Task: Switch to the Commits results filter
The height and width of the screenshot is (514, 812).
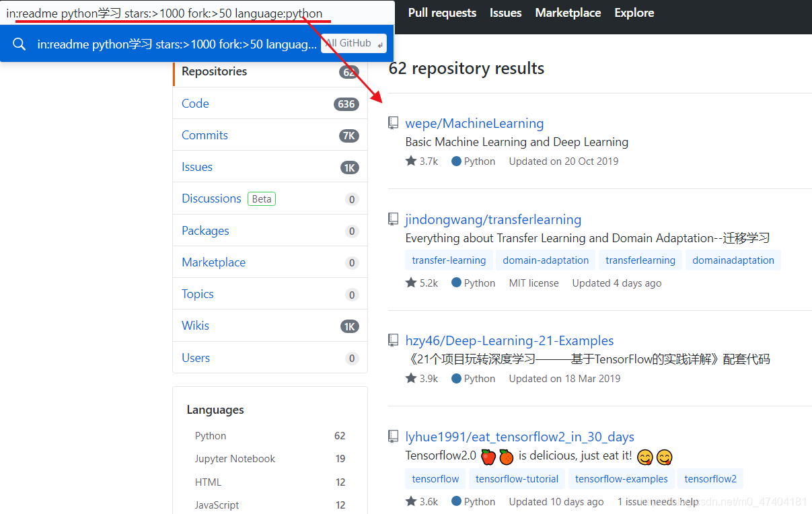Action: [x=205, y=135]
